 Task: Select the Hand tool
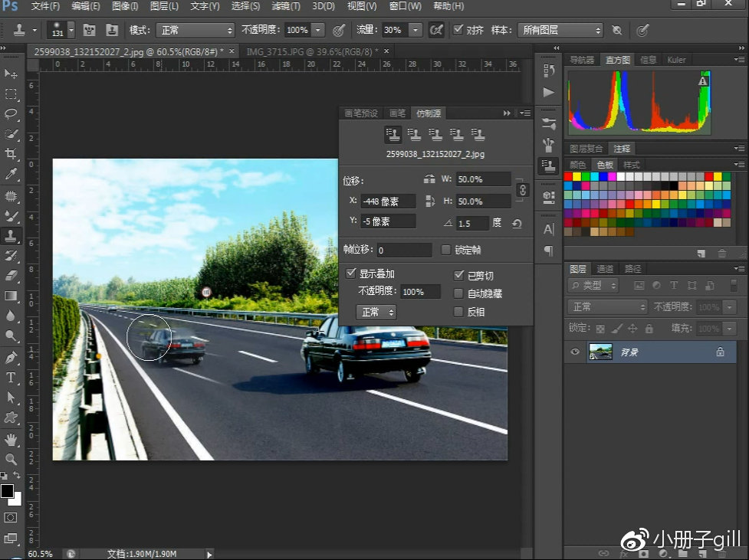tap(11, 439)
